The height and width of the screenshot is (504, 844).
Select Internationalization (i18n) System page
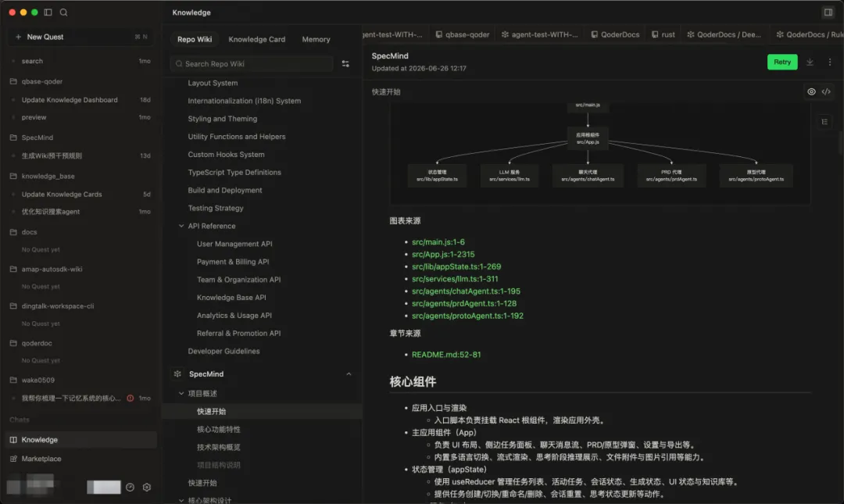coord(245,101)
